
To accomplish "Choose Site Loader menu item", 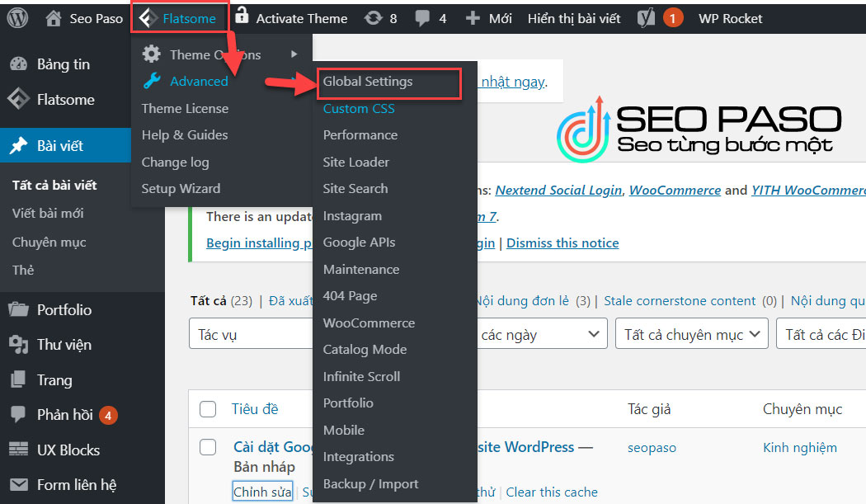I will [x=356, y=162].
